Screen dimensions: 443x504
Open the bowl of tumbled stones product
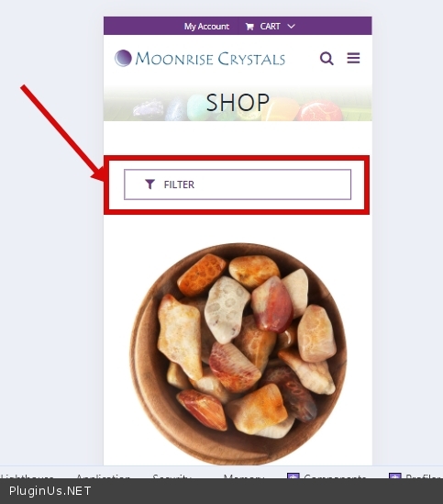(x=238, y=353)
